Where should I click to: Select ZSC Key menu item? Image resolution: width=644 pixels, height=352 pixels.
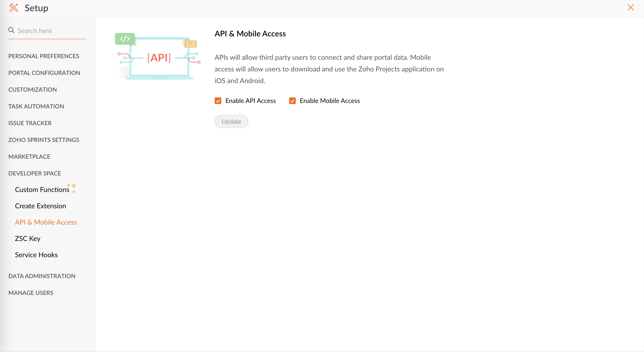click(x=28, y=238)
